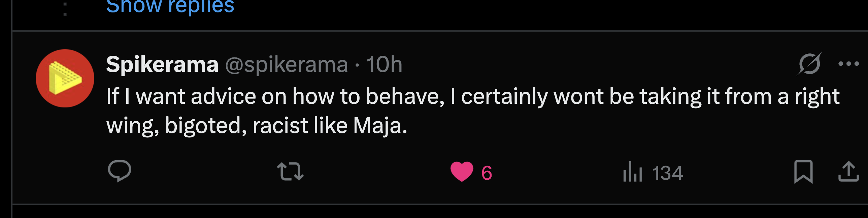Image resolution: width=868 pixels, height=218 pixels.
Task: Open Spikerama's red avatar profile picture
Action: tap(65, 78)
